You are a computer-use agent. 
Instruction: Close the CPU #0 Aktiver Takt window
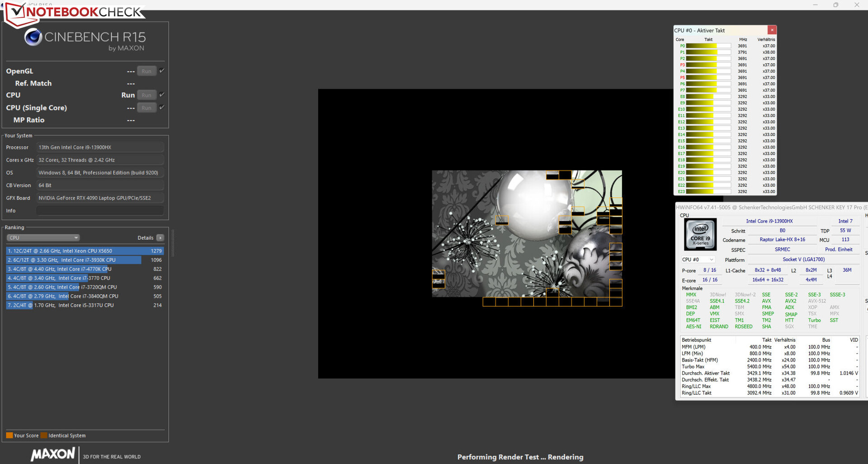(x=772, y=30)
